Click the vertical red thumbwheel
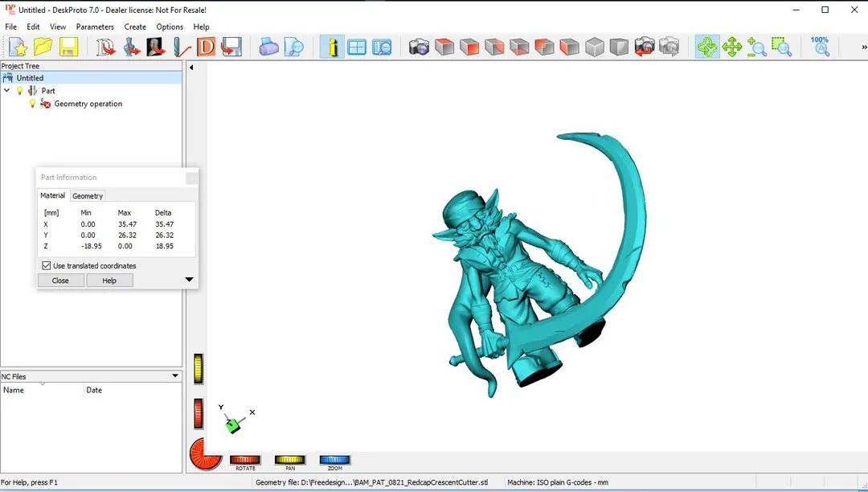The width and height of the screenshot is (868, 492). click(199, 413)
